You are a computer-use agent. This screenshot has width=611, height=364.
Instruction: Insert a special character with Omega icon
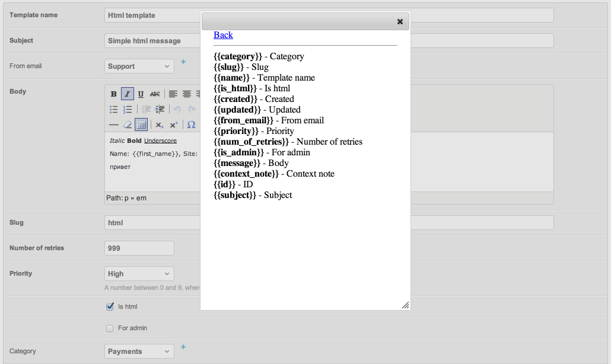[191, 125]
